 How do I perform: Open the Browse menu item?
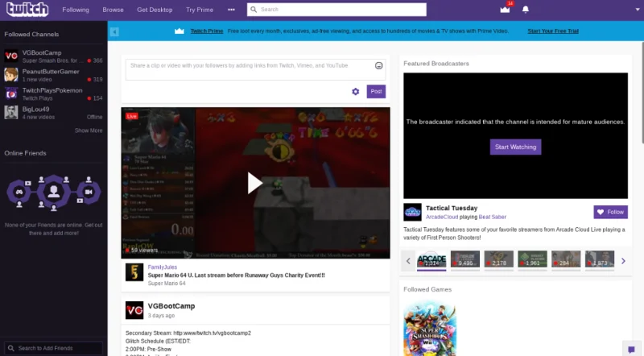(113, 10)
